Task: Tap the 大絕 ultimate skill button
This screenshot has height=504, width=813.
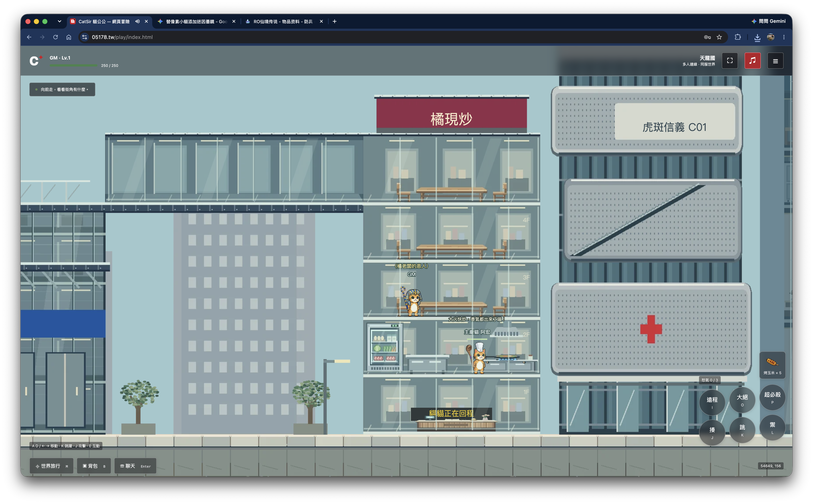Action: click(x=742, y=400)
